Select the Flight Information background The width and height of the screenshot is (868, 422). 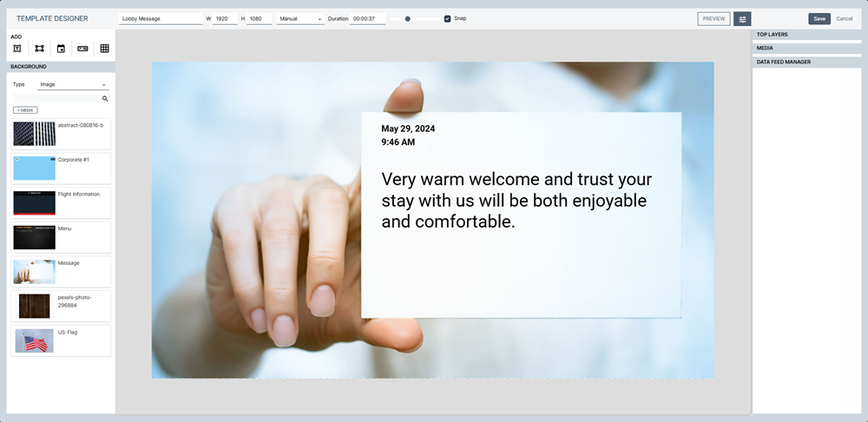[61, 202]
